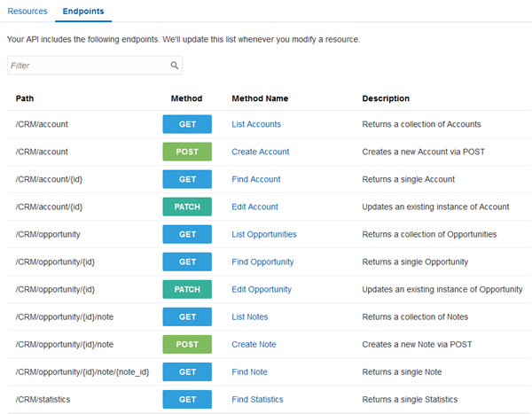Select the Endpoints tab
Viewport: 532px width, 414px height.
pyautogui.click(x=83, y=12)
